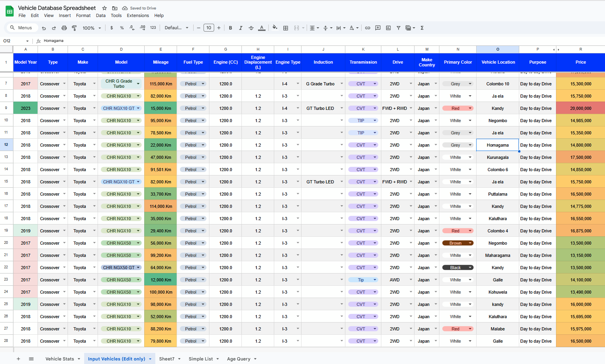Expand the name box dropdown arrow

27,41
